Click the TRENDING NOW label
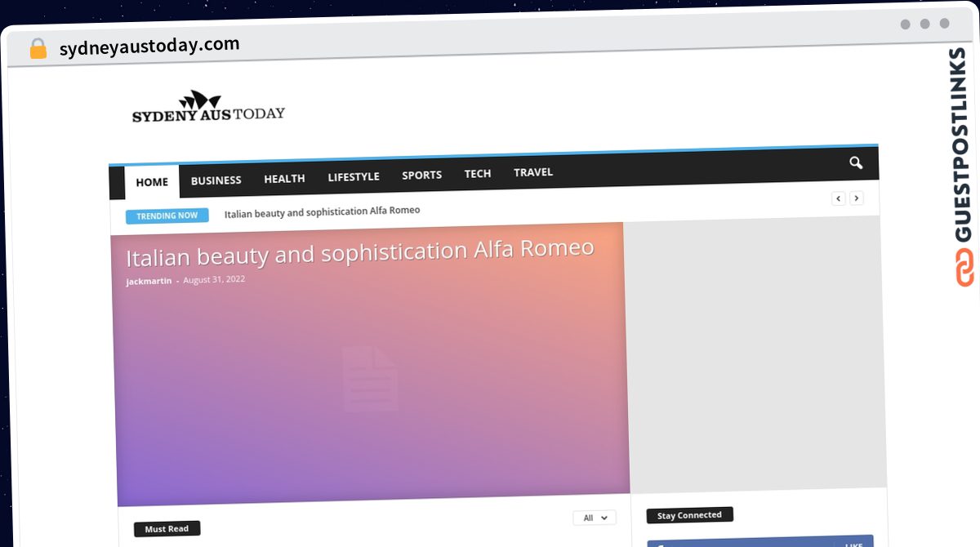The image size is (980, 547). pyautogui.click(x=167, y=216)
